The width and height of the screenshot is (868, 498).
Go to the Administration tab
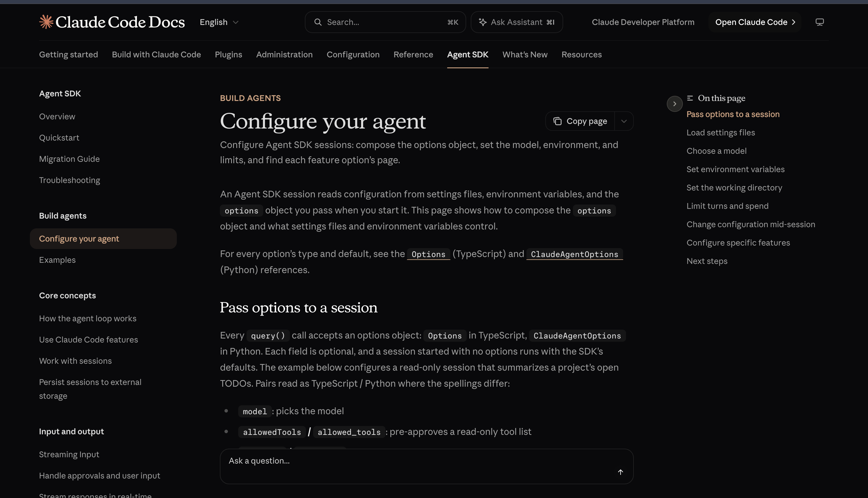point(284,55)
